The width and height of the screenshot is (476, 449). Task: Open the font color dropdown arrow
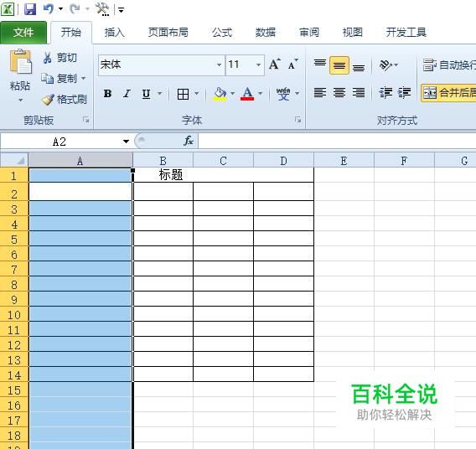click(x=261, y=94)
